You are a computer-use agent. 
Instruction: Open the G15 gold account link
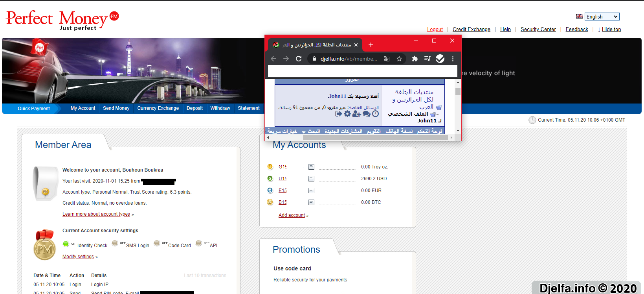click(x=283, y=167)
